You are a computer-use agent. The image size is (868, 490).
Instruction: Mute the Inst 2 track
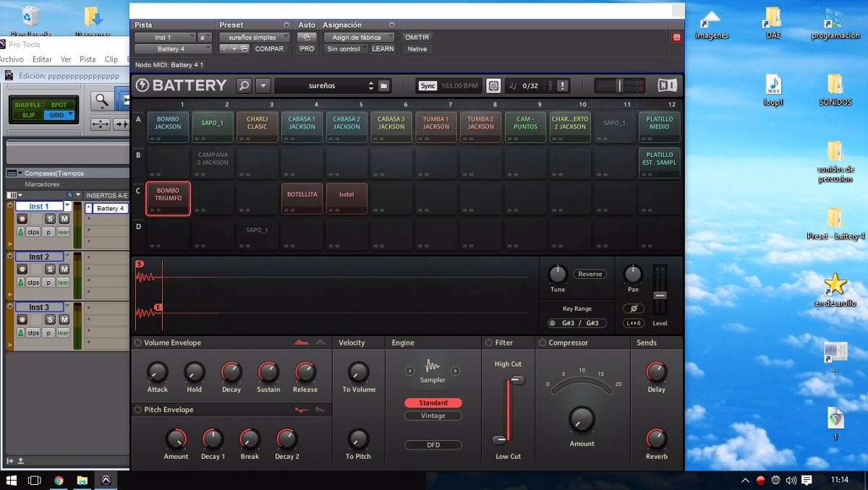coord(64,270)
